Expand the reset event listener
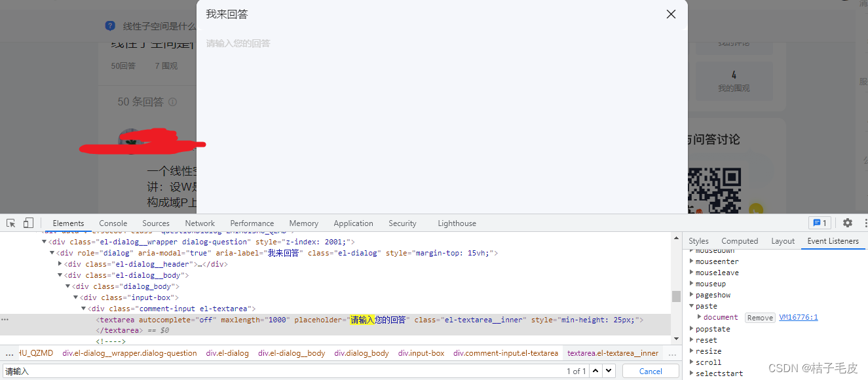 tap(691, 340)
